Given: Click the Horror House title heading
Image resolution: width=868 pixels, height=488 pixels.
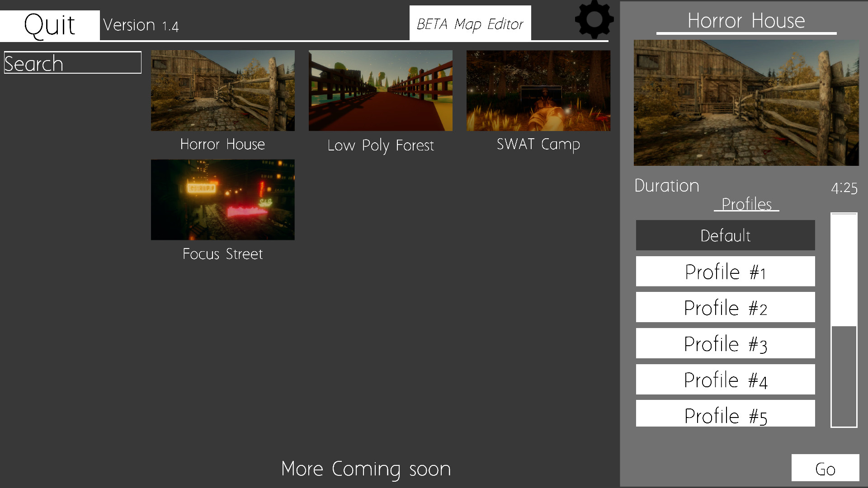Looking at the screenshot, I should tap(746, 20).
